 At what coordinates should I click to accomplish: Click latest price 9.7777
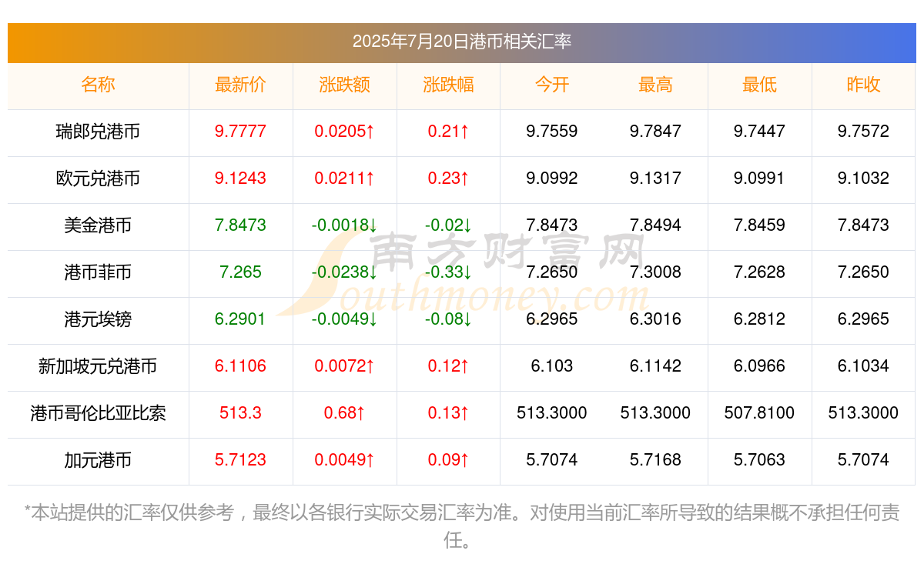click(240, 132)
